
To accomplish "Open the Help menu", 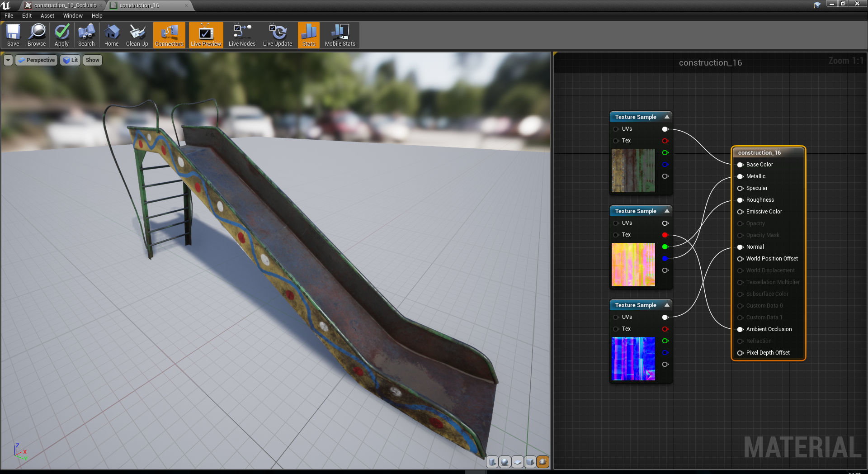I will [97, 15].
